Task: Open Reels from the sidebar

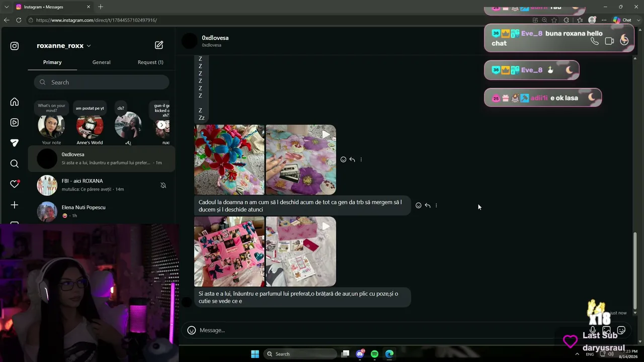Action: [x=15, y=122]
